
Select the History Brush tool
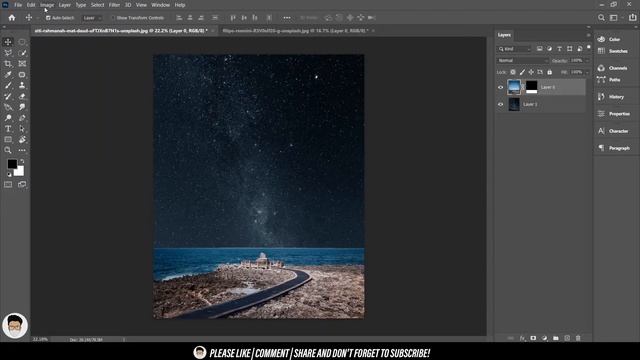click(x=8, y=96)
